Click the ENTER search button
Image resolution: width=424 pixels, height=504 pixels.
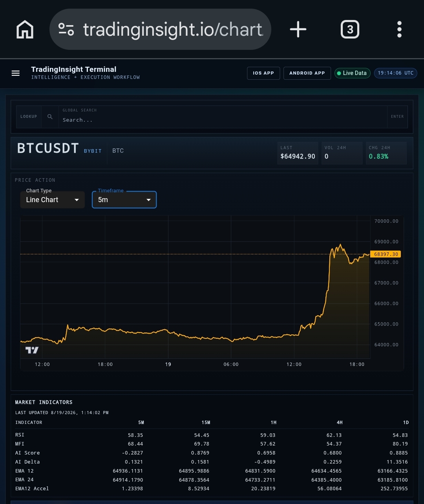click(397, 117)
